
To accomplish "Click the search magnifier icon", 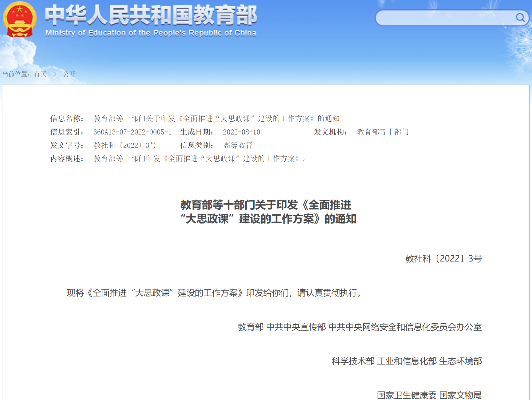I will (x=520, y=18).
